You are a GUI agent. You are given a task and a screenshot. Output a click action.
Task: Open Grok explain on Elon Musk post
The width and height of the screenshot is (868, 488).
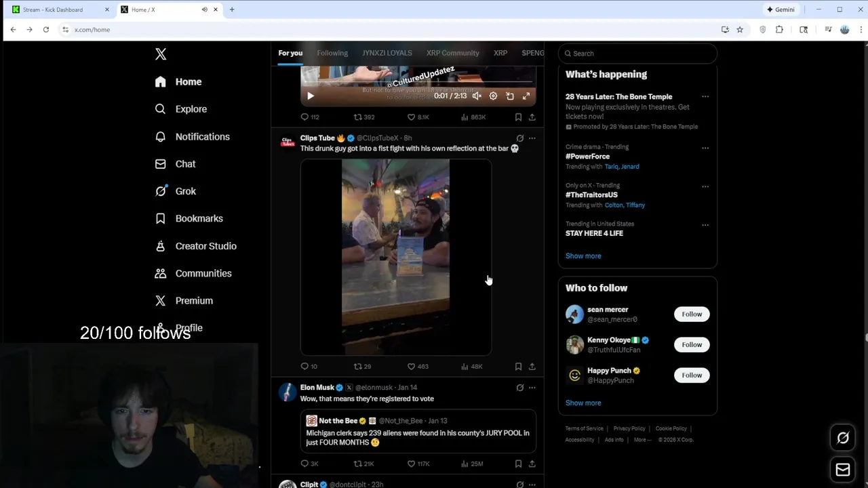coord(520,388)
